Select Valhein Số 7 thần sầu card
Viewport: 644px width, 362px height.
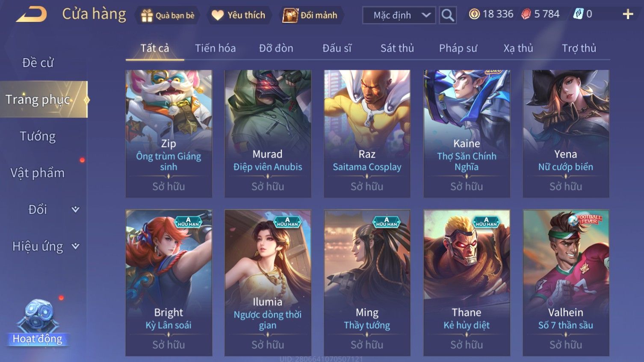click(566, 282)
